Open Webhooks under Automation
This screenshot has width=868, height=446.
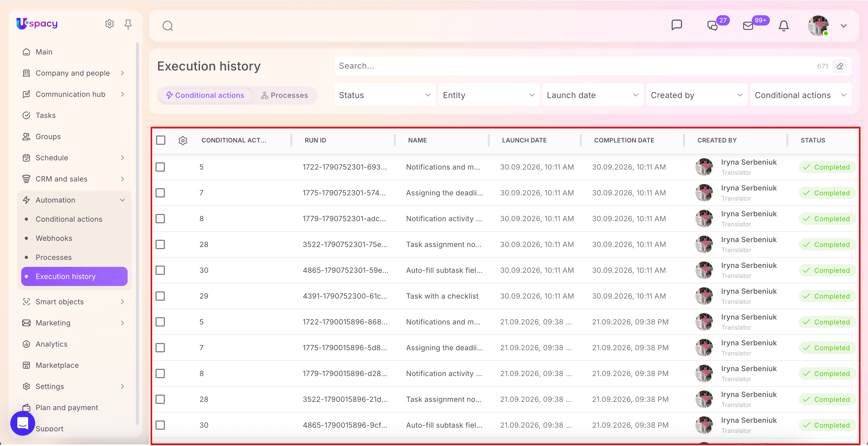54,238
